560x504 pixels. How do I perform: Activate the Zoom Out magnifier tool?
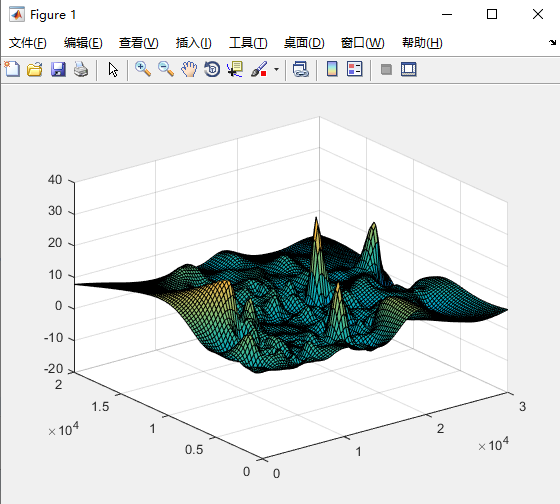166,69
